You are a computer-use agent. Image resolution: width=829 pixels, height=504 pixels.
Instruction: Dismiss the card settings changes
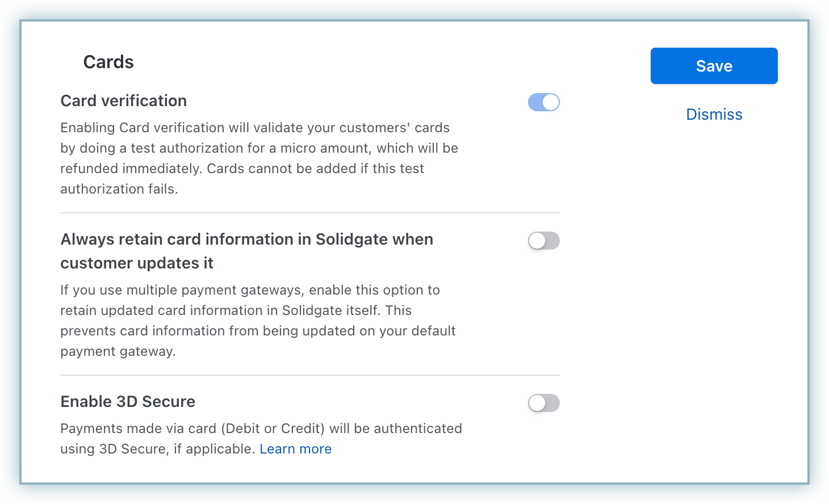[x=714, y=114]
